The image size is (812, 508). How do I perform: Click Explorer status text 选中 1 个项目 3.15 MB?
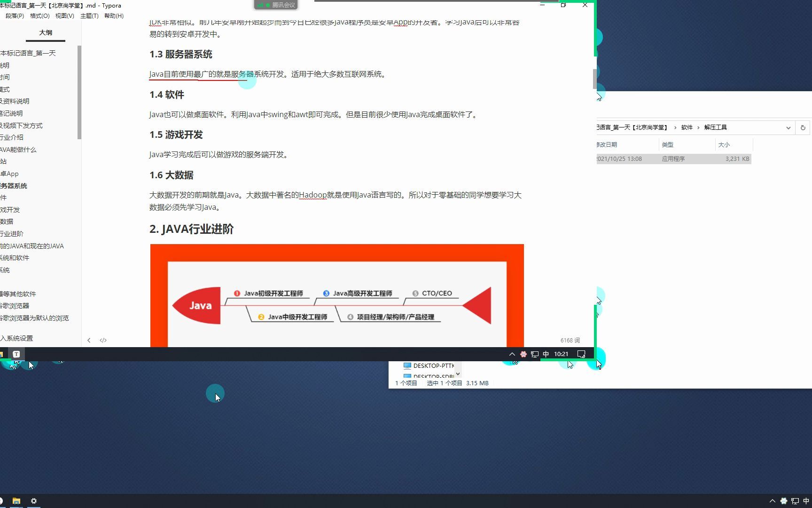(457, 383)
